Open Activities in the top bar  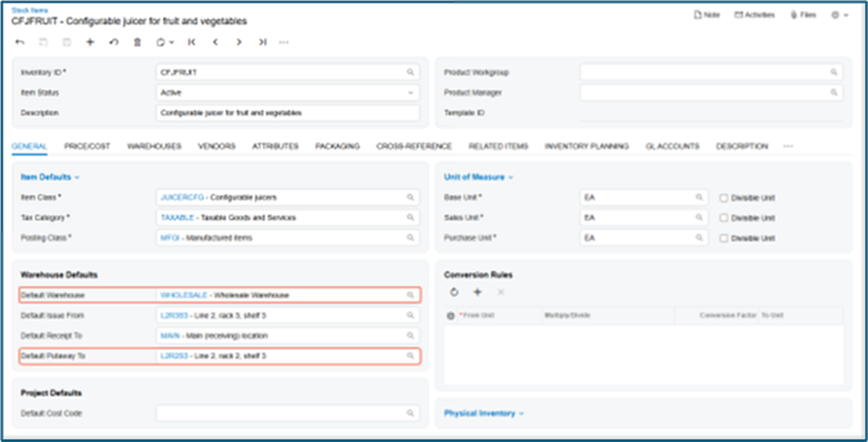coord(754,14)
